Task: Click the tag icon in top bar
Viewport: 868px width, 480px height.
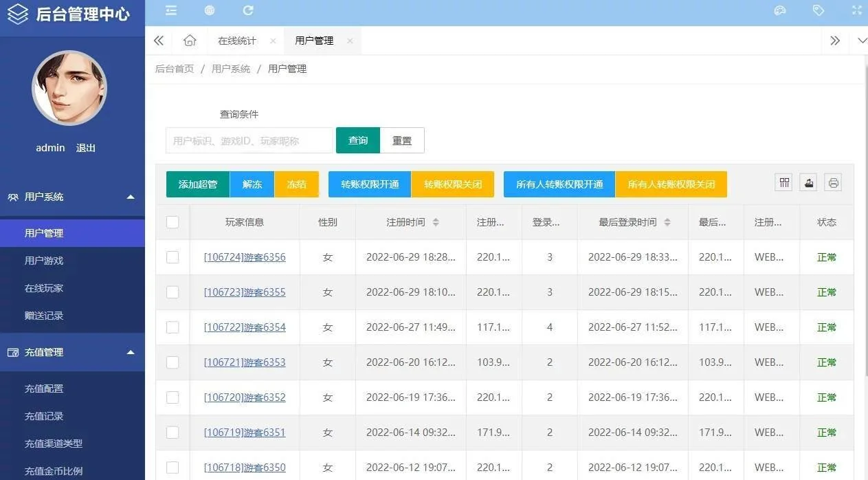Action: pos(818,10)
